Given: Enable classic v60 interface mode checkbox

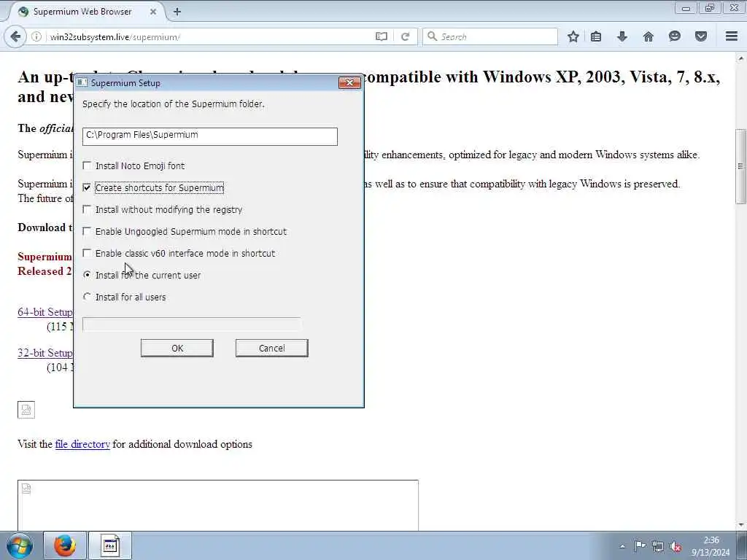Looking at the screenshot, I should coord(87,253).
